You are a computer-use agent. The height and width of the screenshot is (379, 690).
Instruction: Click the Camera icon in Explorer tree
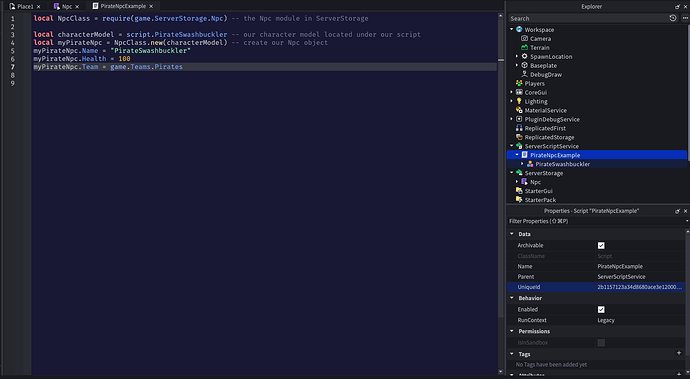(525, 38)
